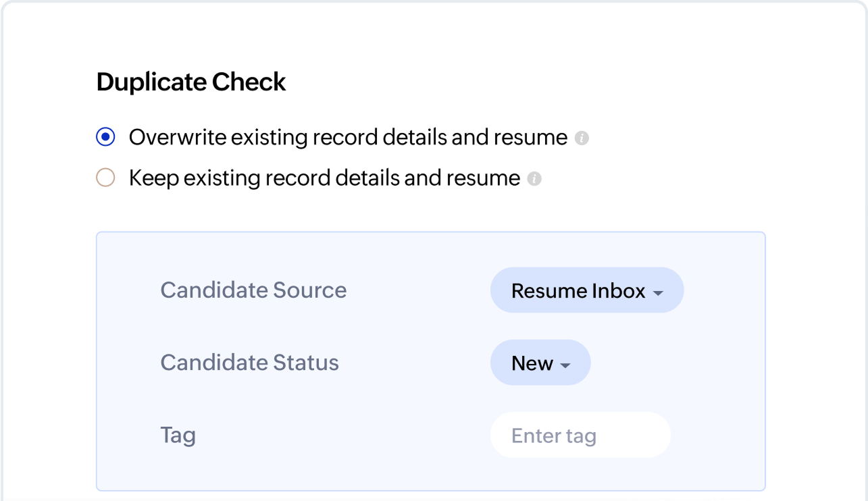Select Keep existing record details and resume

[105, 178]
